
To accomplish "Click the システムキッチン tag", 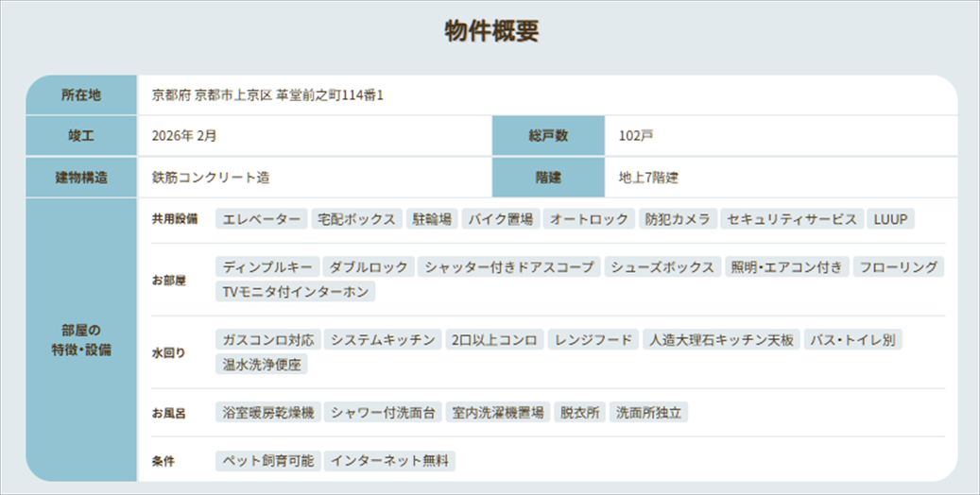I will pos(383,339).
